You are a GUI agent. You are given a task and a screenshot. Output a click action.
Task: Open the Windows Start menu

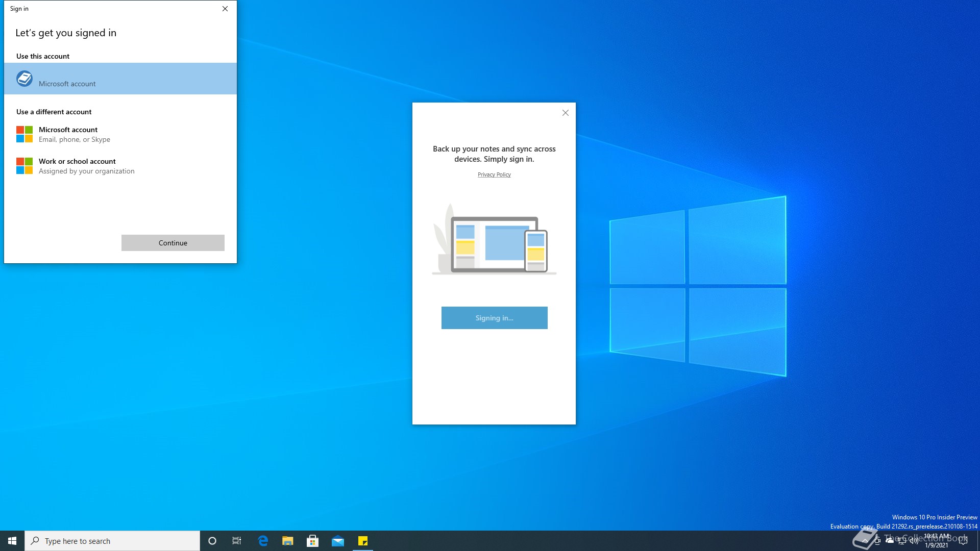point(12,541)
